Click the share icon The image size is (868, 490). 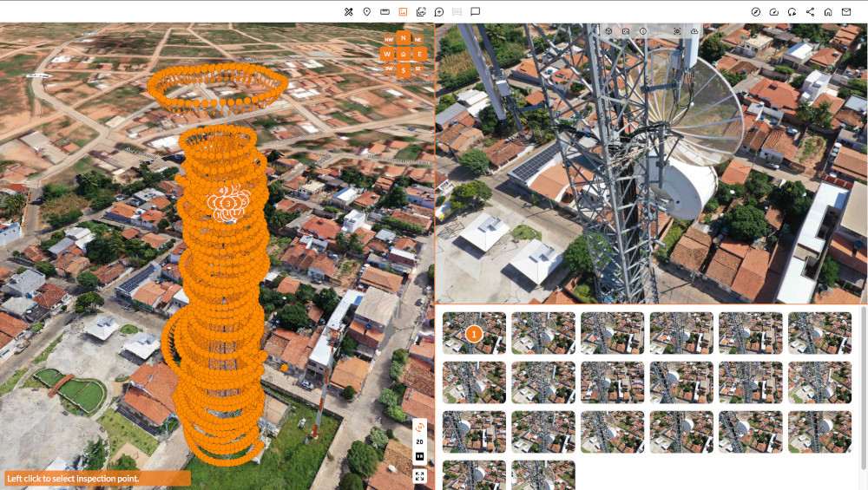811,11
